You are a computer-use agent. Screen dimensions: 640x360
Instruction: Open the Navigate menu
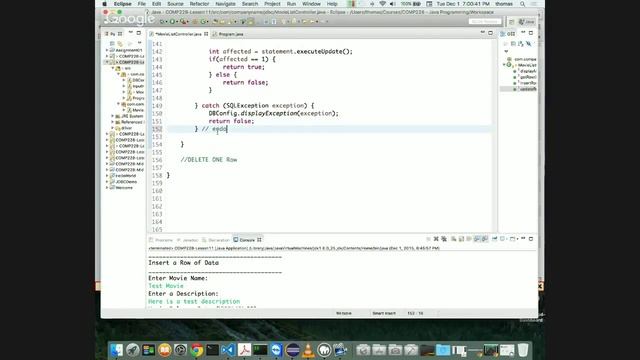[x=225, y=4]
